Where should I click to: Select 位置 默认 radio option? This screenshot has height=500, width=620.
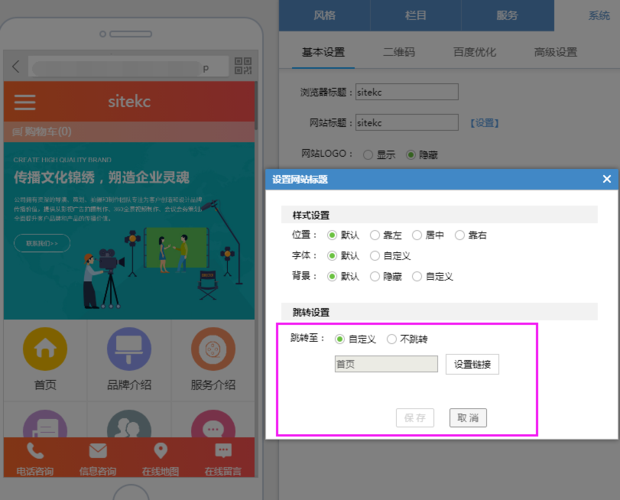tap(332, 235)
